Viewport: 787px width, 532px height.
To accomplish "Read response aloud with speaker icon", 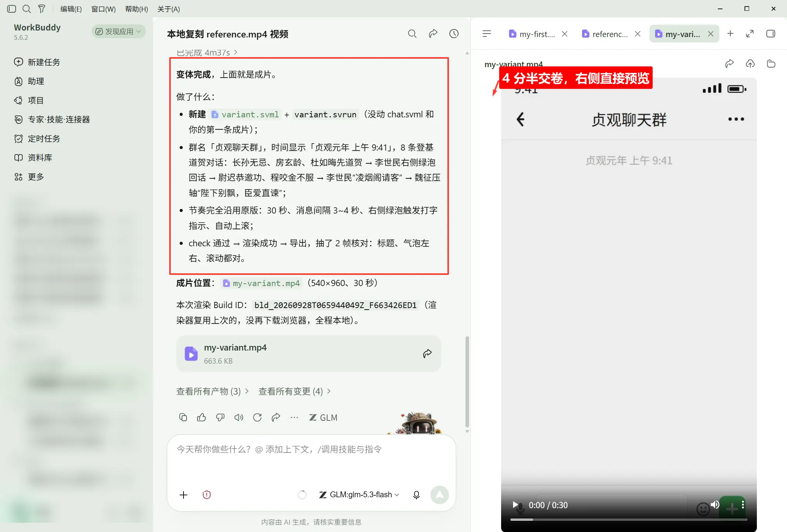I will (239, 417).
